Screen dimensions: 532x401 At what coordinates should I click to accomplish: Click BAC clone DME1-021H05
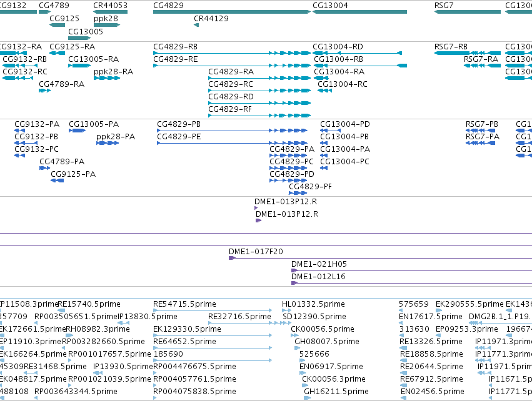(411, 271)
